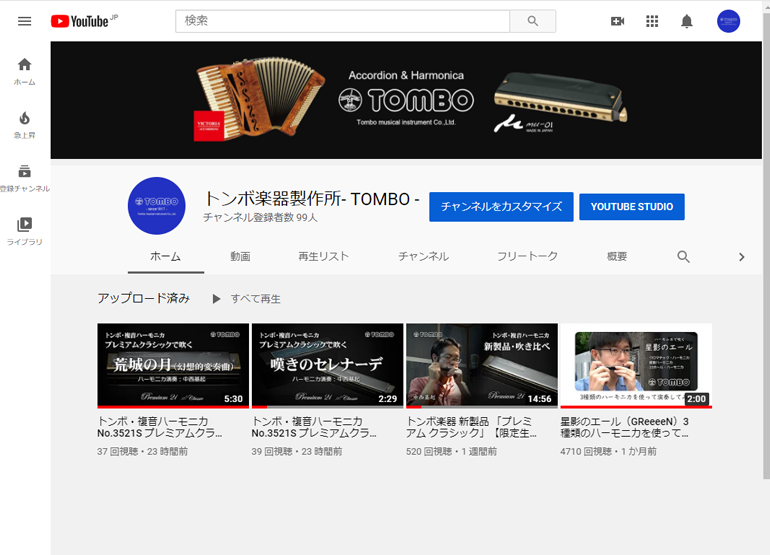Click the search magnifier button

pos(532,21)
